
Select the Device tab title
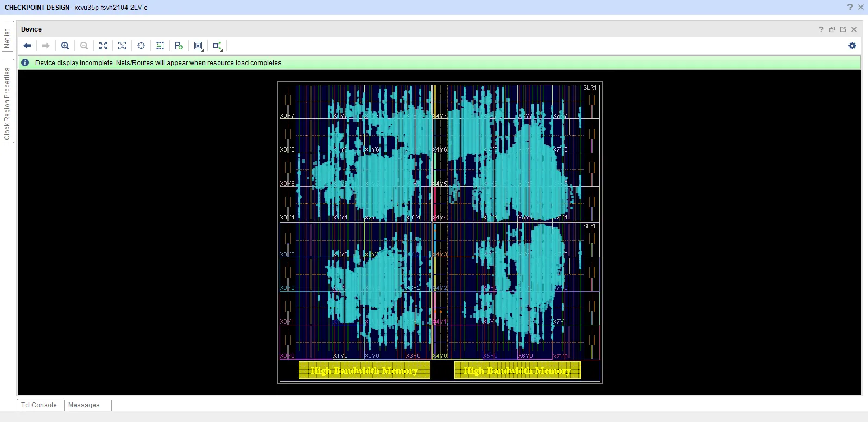[31, 29]
